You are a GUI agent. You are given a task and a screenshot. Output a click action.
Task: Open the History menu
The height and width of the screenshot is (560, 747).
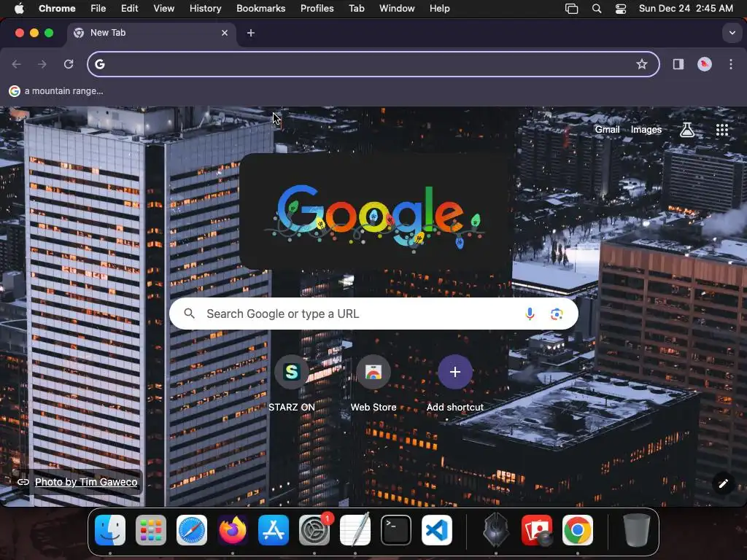pyautogui.click(x=205, y=9)
